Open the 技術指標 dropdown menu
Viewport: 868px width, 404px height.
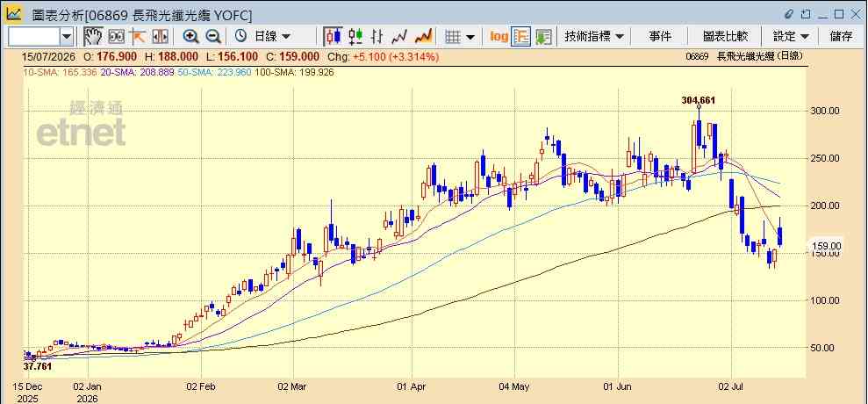click(594, 37)
